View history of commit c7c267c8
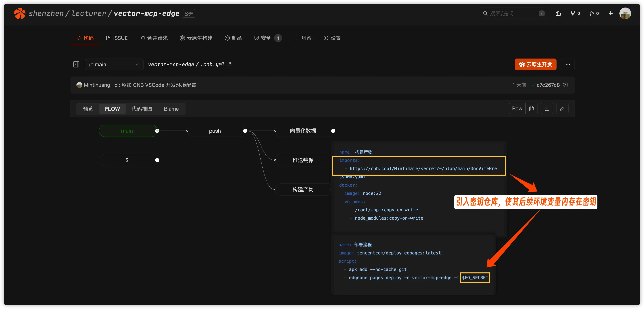Image resolution: width=644 pixels, height=309 pixels. [x=566, y=85]
